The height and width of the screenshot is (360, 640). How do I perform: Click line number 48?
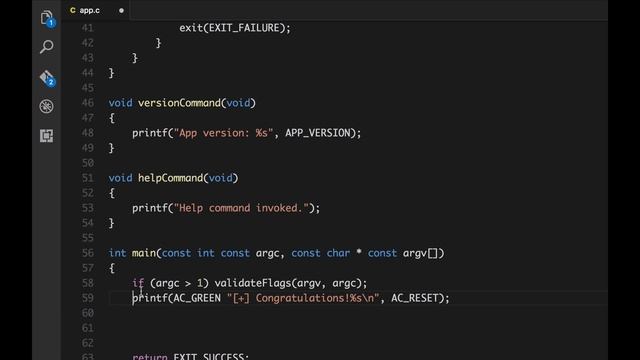tap(87, 133)
